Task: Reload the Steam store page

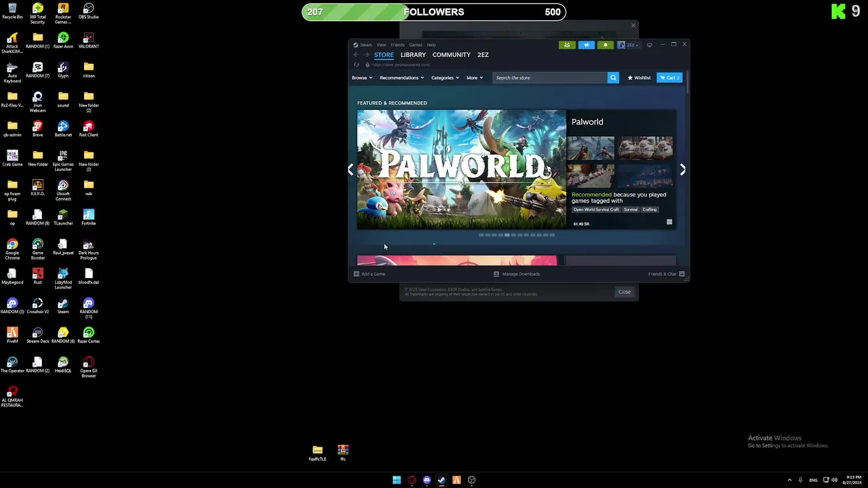Action: (357, 65)
